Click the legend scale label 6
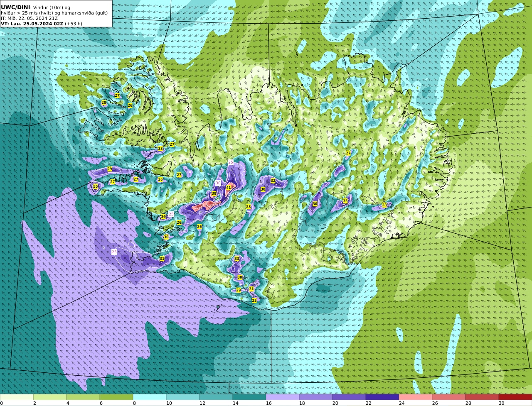This screenshot has width=532, height=406. 101,403
